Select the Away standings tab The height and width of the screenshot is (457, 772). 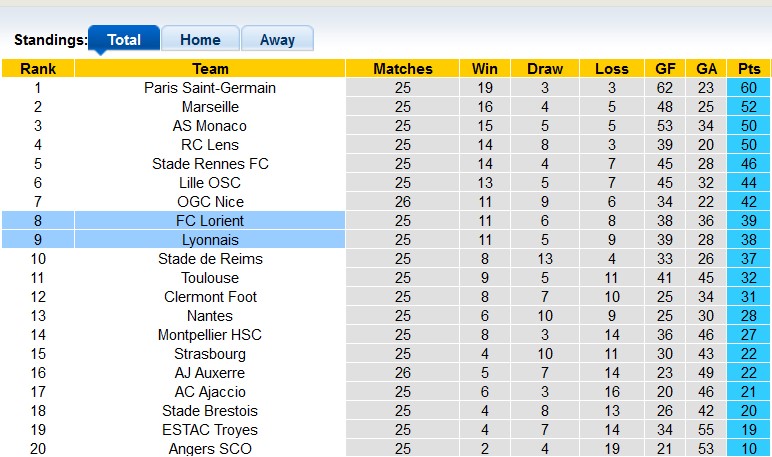[x=277, y=40]
